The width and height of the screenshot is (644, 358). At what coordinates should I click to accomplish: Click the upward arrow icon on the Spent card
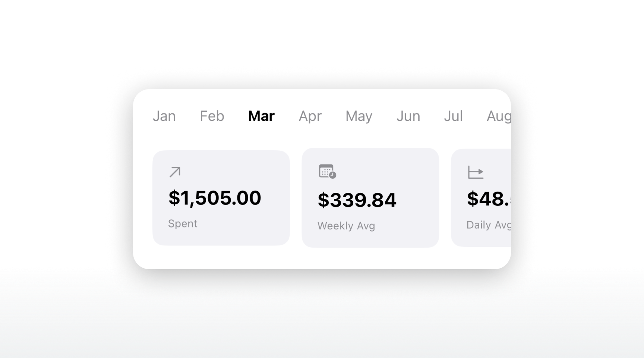coord(175,171)
